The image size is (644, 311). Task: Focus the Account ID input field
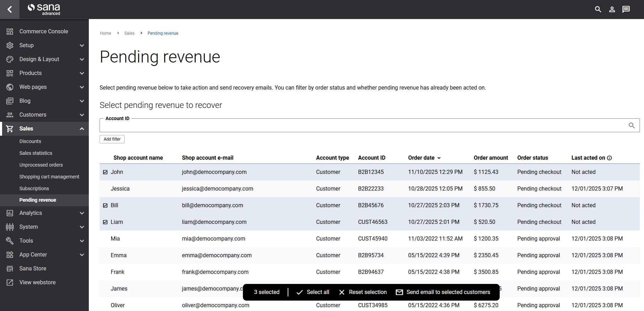(361, 126)
